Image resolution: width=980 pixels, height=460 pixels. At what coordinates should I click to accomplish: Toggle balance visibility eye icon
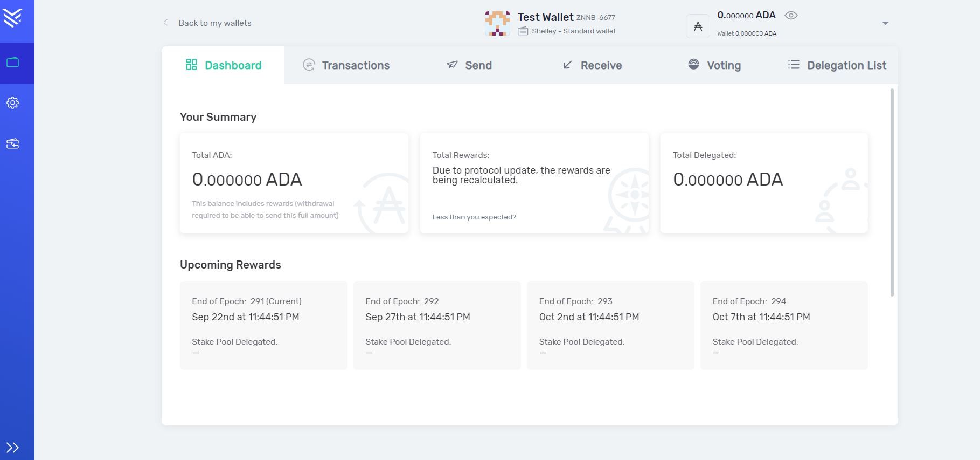(791, 16)
